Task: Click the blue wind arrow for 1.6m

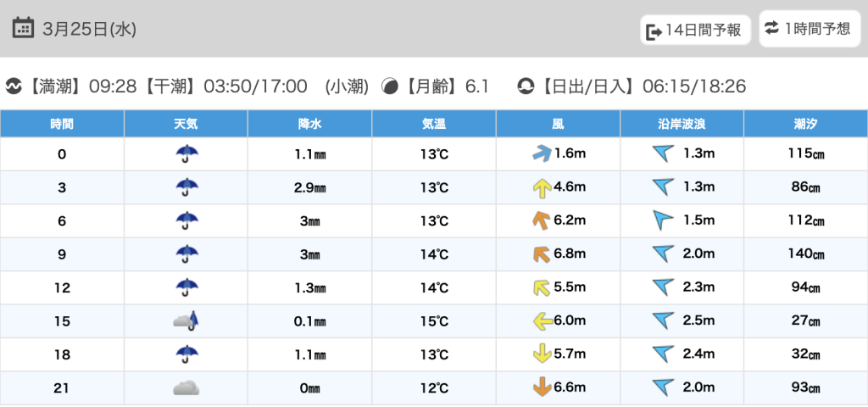Action: (541, 153)
